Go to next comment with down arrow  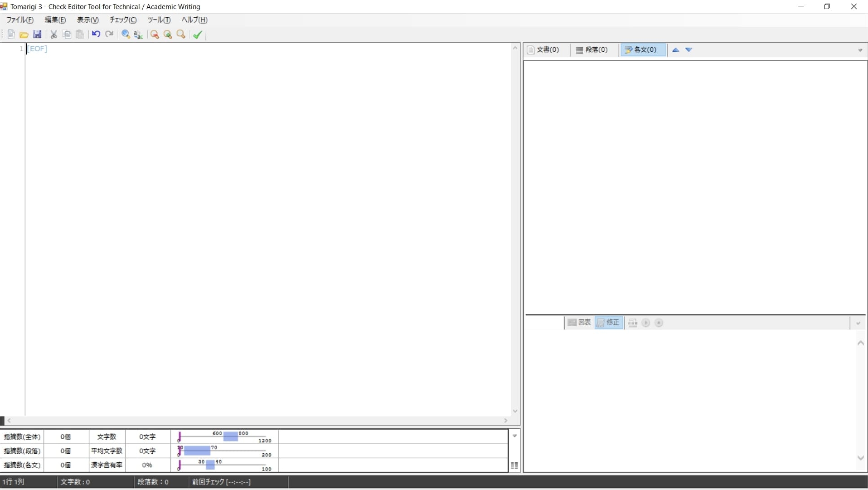point(689,50)
